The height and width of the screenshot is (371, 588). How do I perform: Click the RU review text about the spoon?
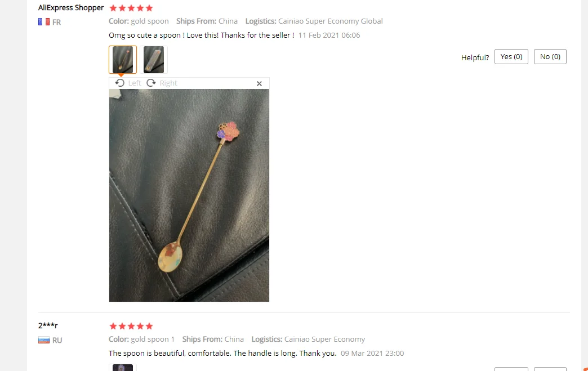tap(222, 354)
